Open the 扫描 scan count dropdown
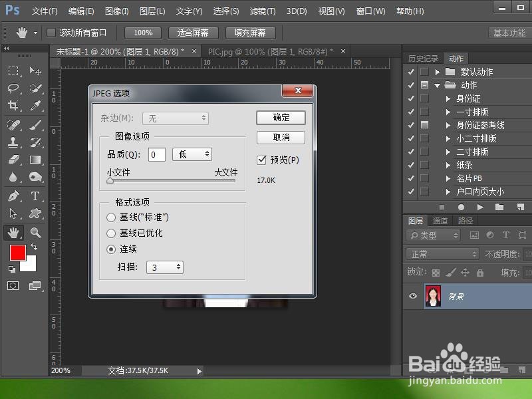532x399 pixels. (165, 267)
